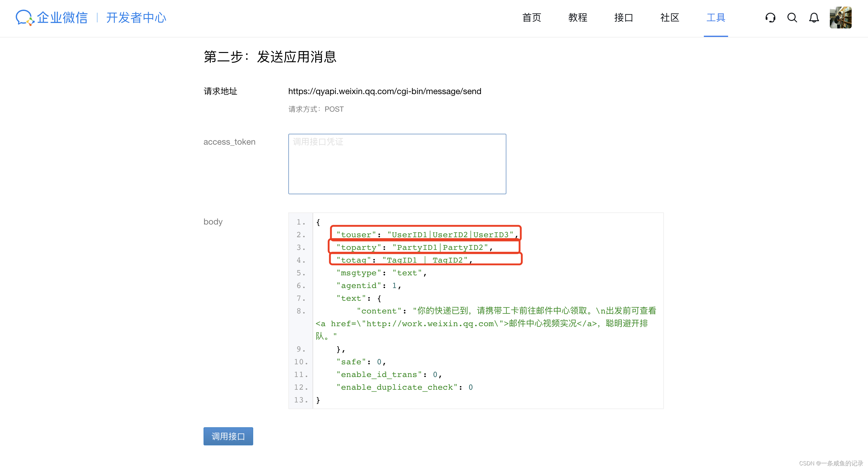Switch to the 接口 navigation tab
Screen dimensions: 868x469
click(x=623, y=18)
